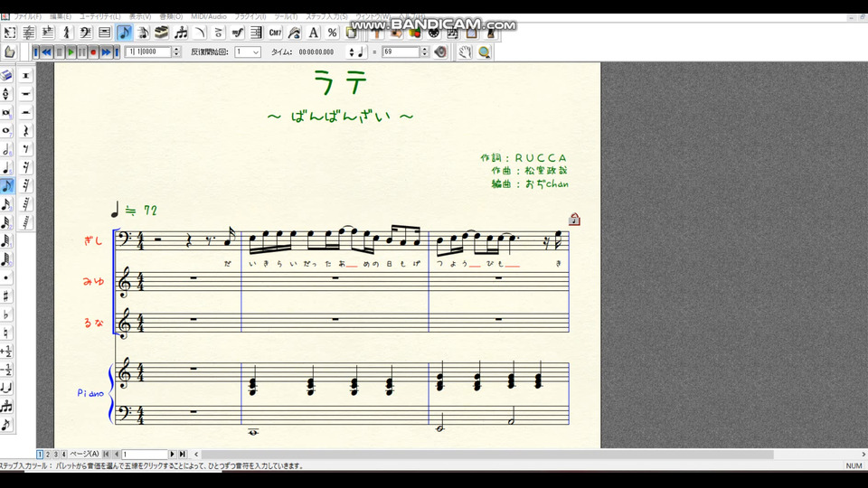Viewport: 868px width, 488px height.
Task: Select the Zoom magnifier tool
Action: tap(485, 52)
